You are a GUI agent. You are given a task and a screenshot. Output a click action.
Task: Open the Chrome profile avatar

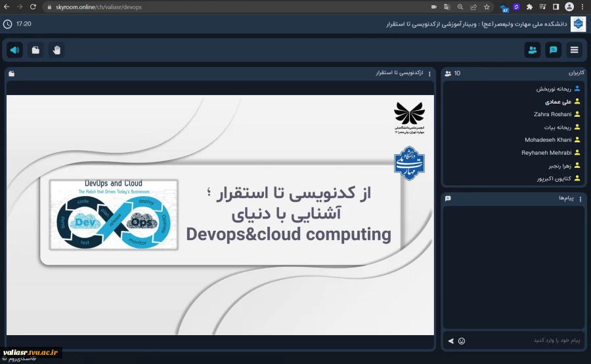click(x=569, y=7)
